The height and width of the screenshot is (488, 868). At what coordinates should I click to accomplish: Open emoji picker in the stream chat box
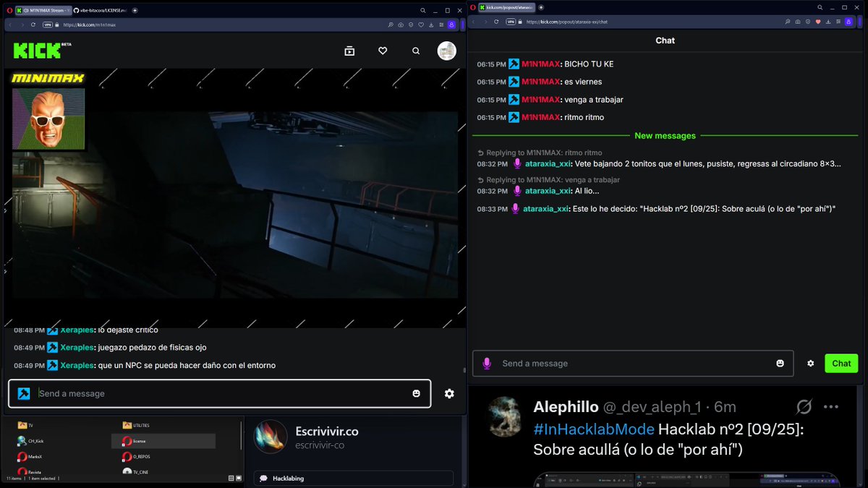[416, 393]
